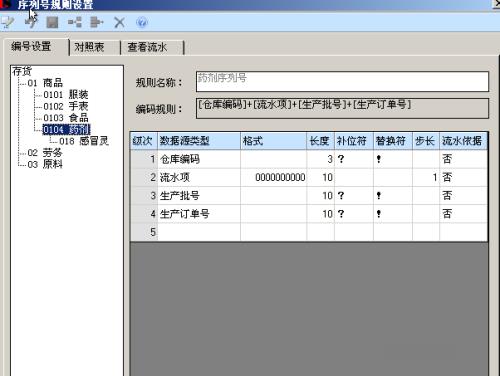500x376 pixels.
Task: Click the 数据源类型 column header
Action: [199, 141]
